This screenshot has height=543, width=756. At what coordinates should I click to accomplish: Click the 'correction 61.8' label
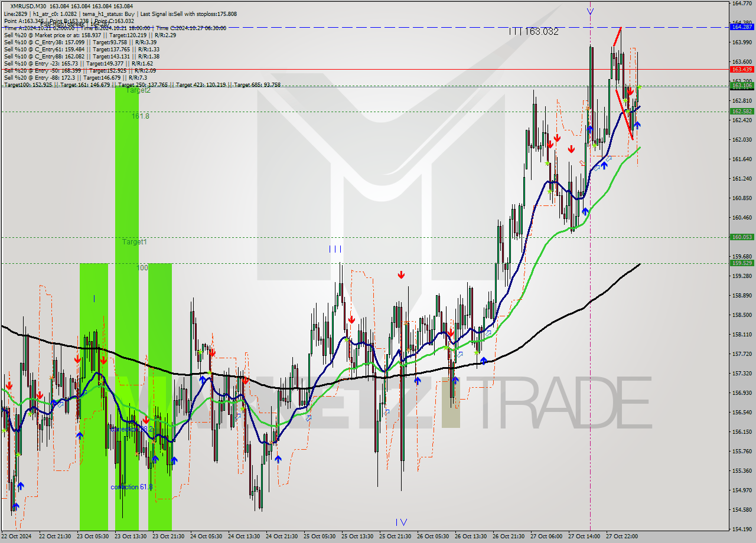132,487
